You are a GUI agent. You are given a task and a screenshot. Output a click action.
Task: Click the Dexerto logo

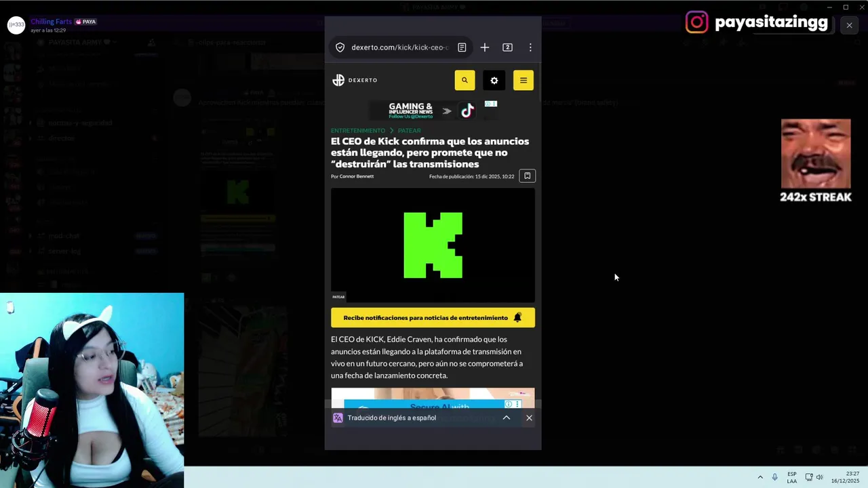click(x=355, y=80)
